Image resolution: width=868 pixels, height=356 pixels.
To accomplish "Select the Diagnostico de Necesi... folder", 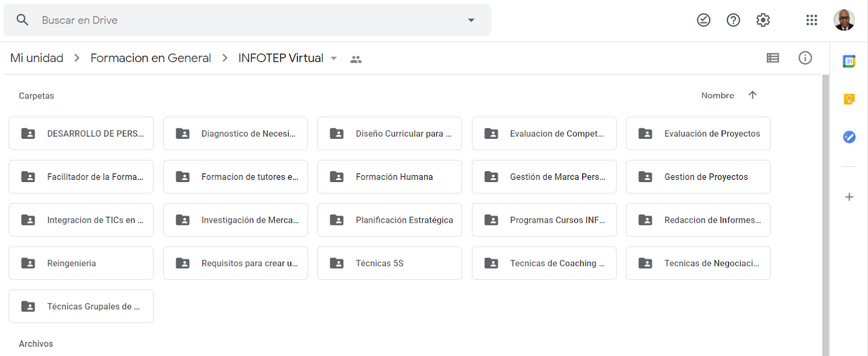I will (x=235, y=133).
